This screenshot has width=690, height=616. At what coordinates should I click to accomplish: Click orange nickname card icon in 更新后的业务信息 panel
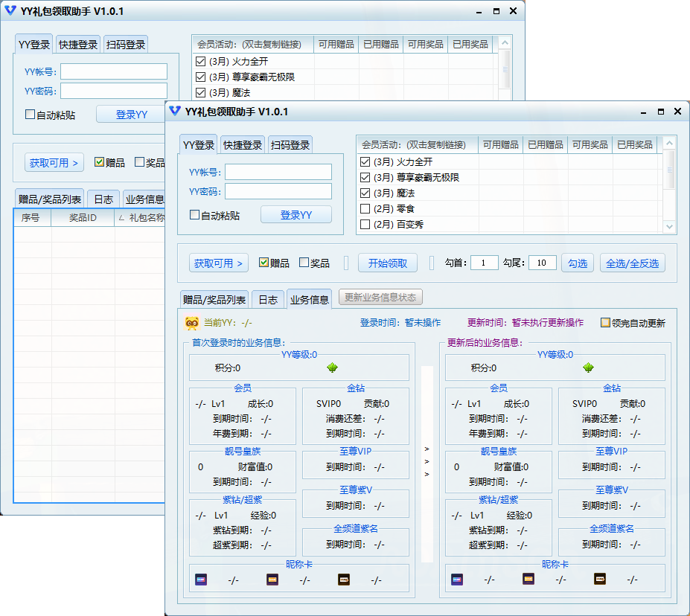[528, 579]
